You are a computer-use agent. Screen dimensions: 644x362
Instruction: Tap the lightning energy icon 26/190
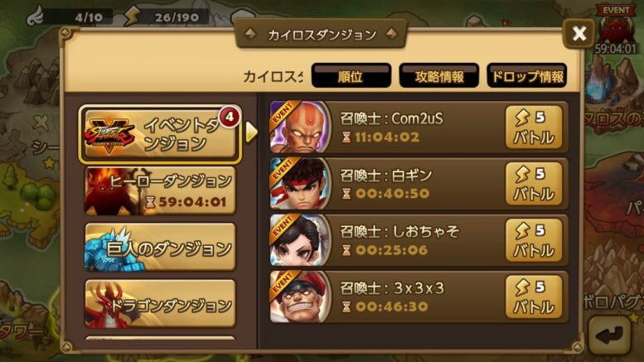133,16
